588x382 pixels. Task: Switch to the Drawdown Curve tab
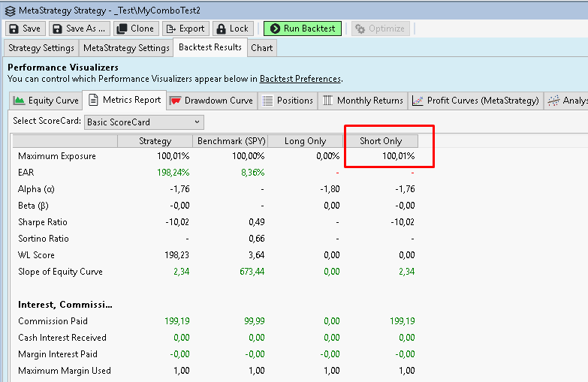click(x=212, y=101)
